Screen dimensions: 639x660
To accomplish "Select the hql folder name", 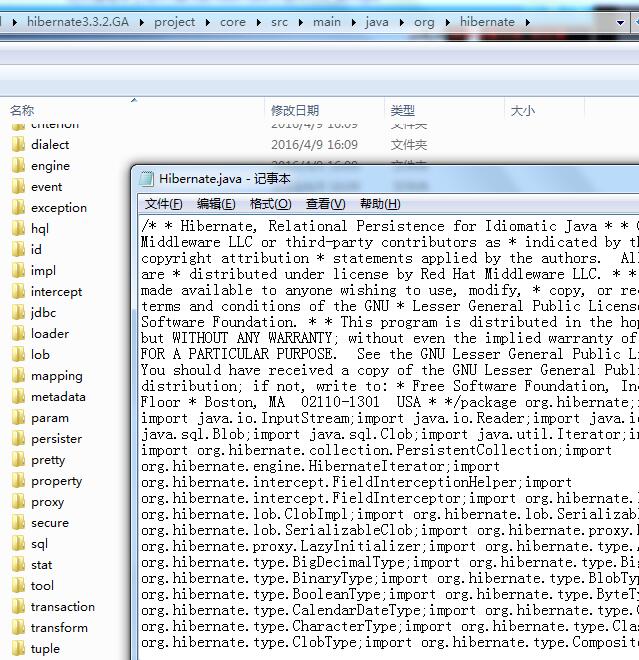I will pyautogui.click(x=40, y=229).
